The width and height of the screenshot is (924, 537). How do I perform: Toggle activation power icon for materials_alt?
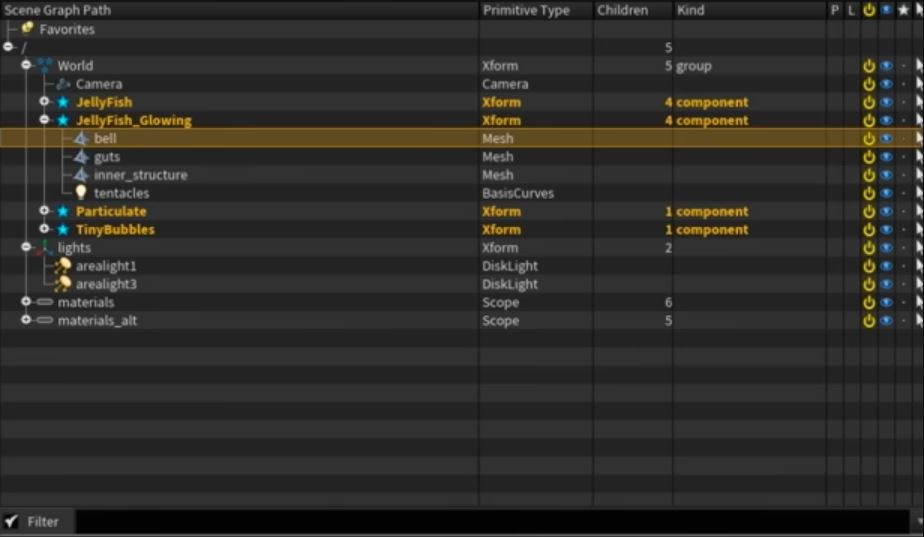click(869, 321)
